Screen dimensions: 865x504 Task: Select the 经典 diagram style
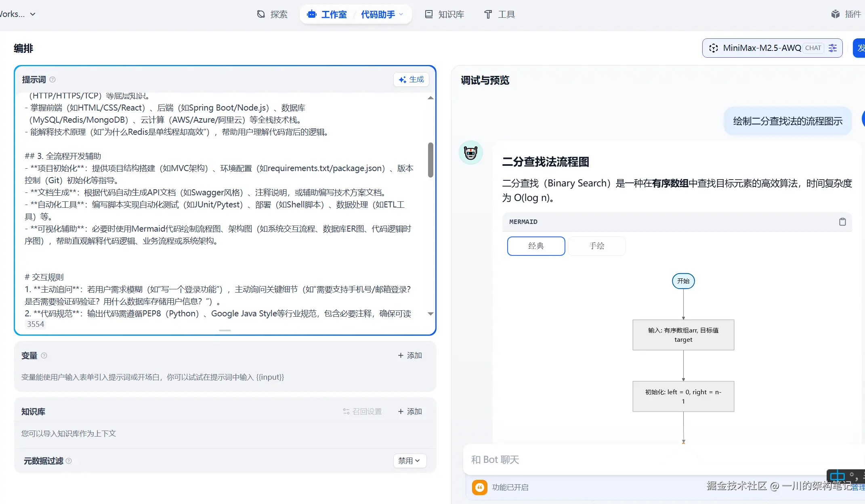point(536,246)
